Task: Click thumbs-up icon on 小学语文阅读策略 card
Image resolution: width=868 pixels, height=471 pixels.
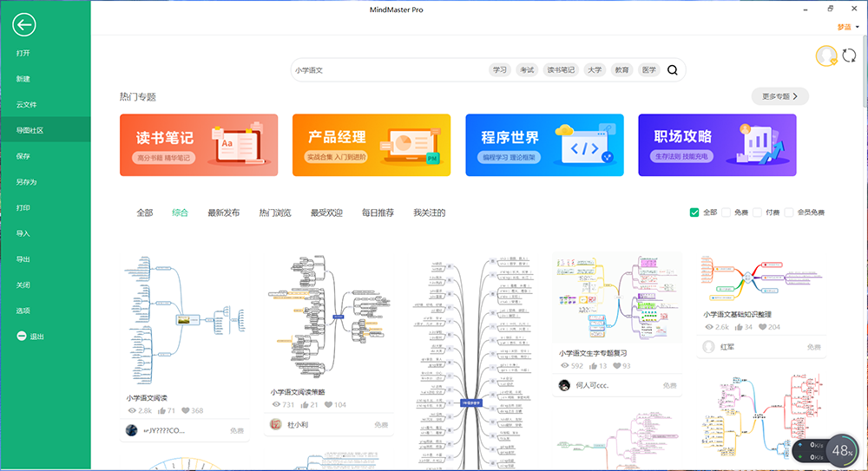Action: 305,404
